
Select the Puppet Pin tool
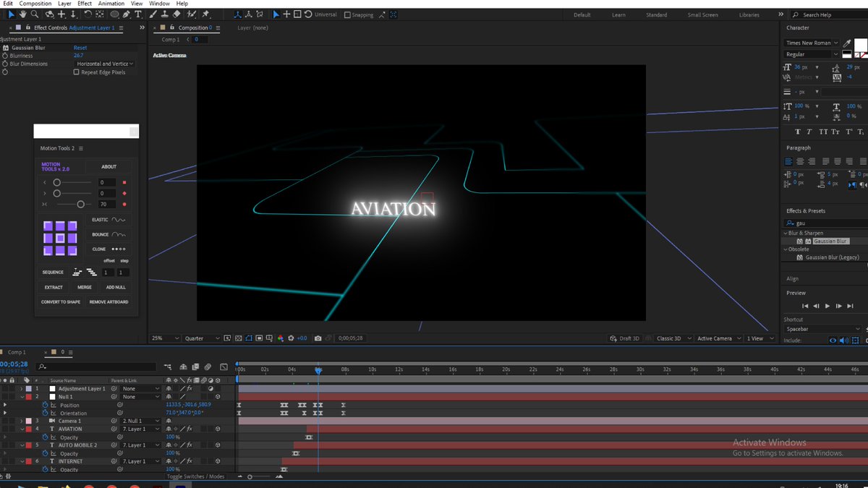coord(206,14)
